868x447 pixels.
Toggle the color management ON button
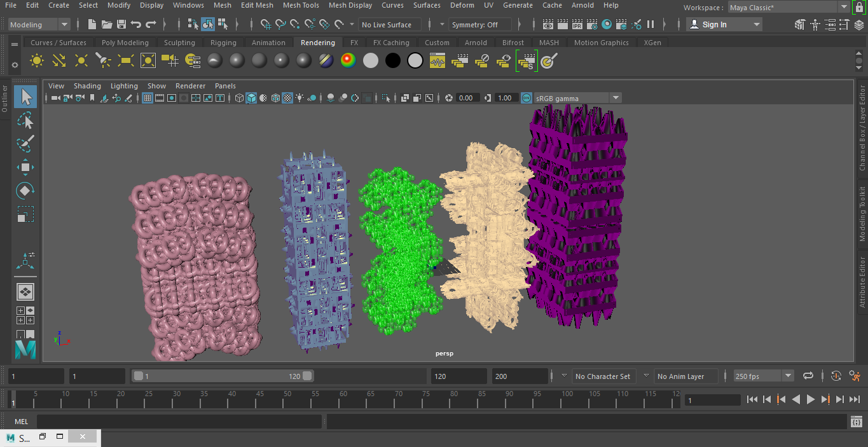coord(526,98)
